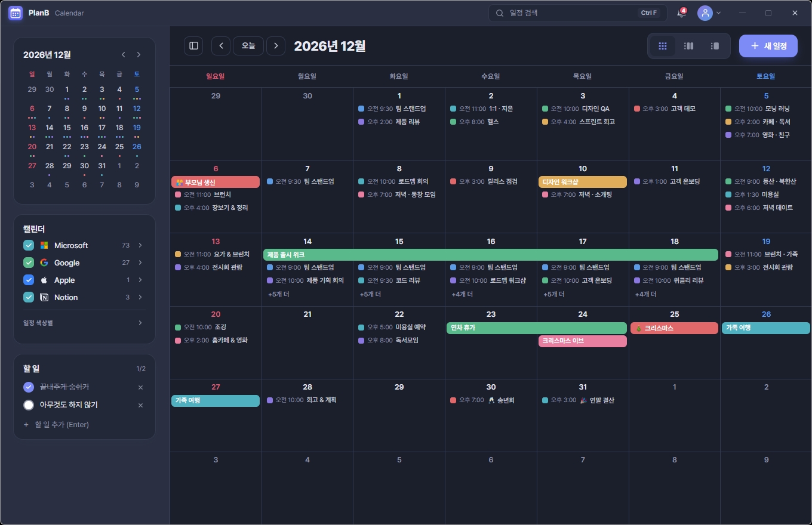812x525 pixels.
Task: Switch to agenda list view icon
Action: 715,46
